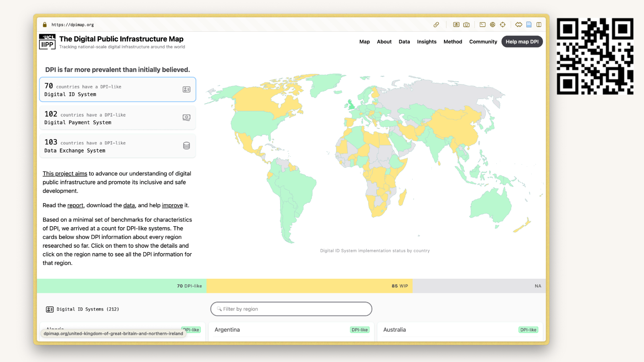
Task: Open the terminal console icon in toolbar
Action: click(x=483, y=25)
